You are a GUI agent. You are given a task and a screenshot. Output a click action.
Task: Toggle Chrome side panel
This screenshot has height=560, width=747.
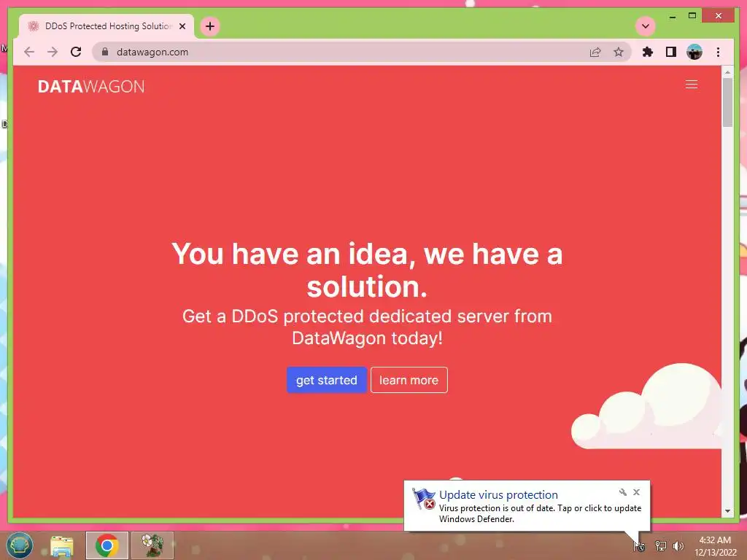click(671, 52)
